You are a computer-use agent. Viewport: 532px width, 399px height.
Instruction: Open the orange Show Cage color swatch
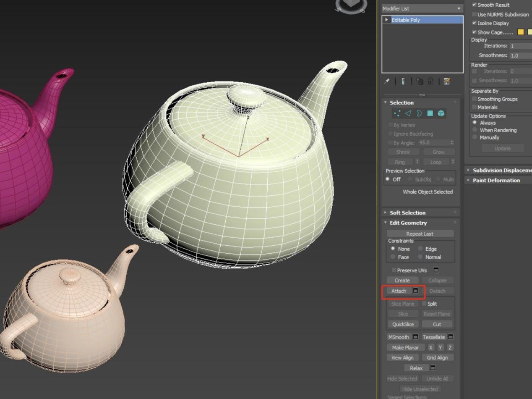click(x=521, y=32)
